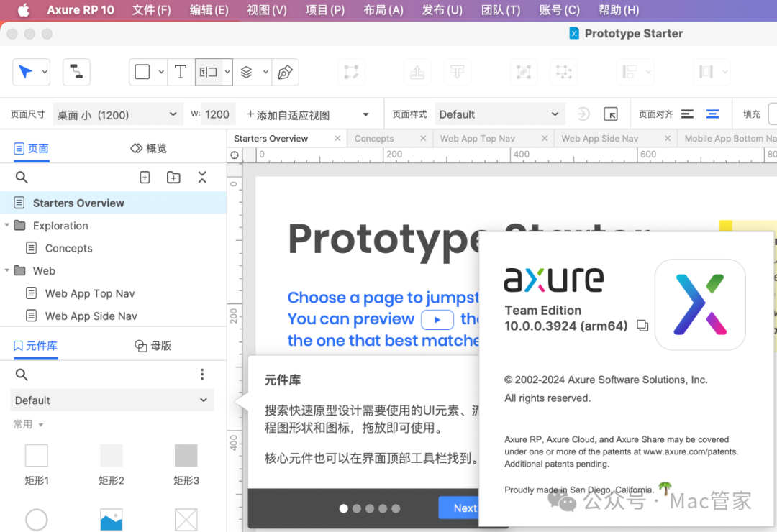Switch to the Starters Overview canvas tab

pyautogui.click(x=271, y=139)
